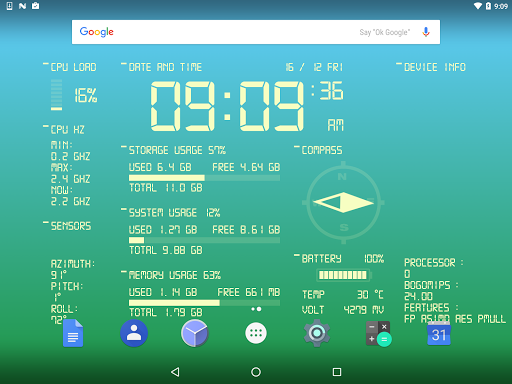Open the app drawer button
512x384 pixels.
tap(256, 333)
